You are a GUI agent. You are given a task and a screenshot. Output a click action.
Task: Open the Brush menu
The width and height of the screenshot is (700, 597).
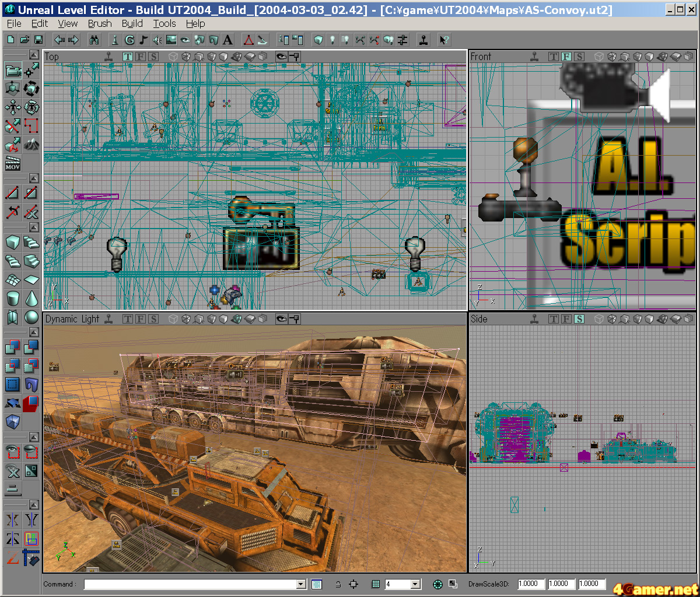(x=100, y=23)
